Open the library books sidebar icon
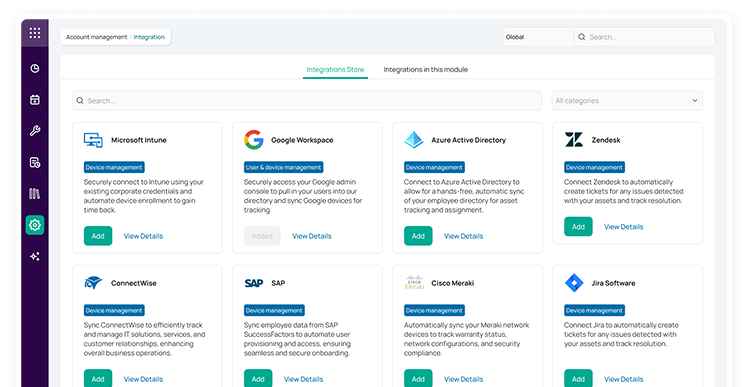Viewport: 748px width, 387px height. click(x=35, y=194)
